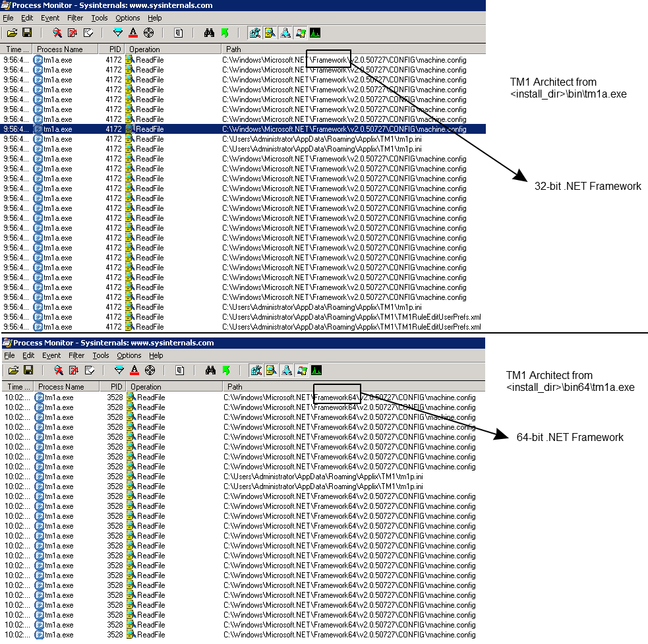
Task: Click Clear display icon in bottom window toolbar
Action: pos(89,370)
